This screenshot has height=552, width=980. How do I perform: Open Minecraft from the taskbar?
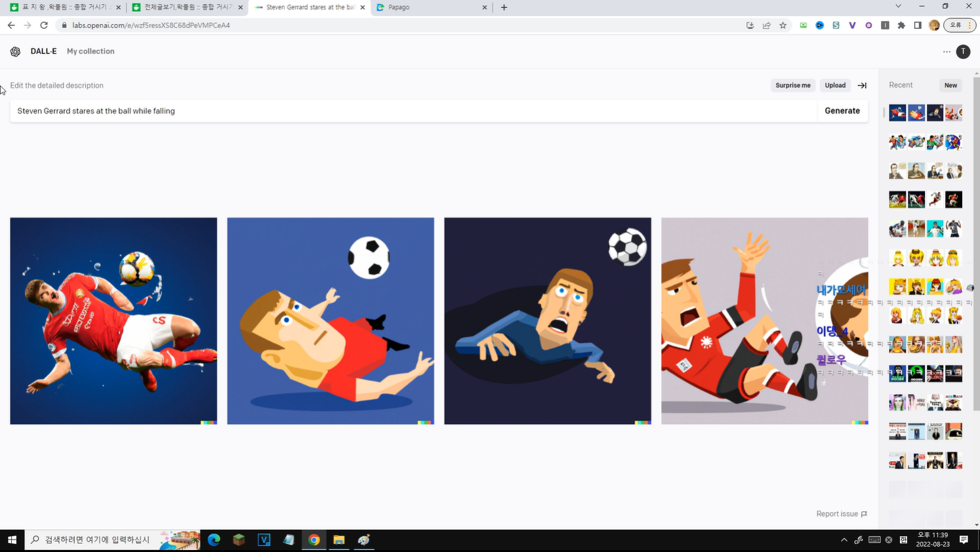pos(239,540)
